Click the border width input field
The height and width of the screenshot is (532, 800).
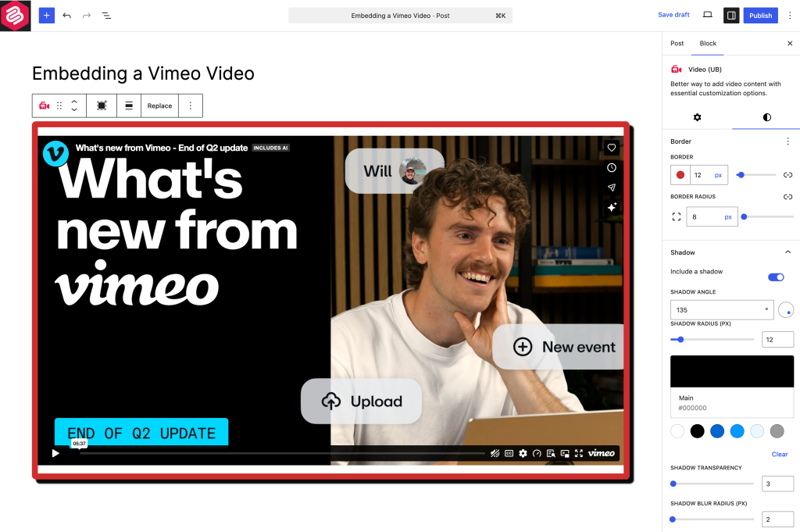701,175
